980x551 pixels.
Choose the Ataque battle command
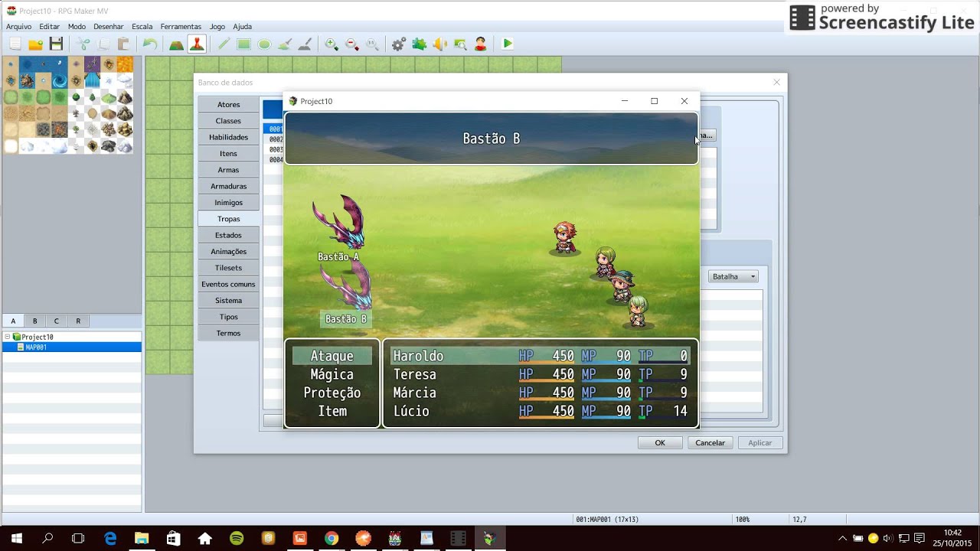tap(332, 356)
